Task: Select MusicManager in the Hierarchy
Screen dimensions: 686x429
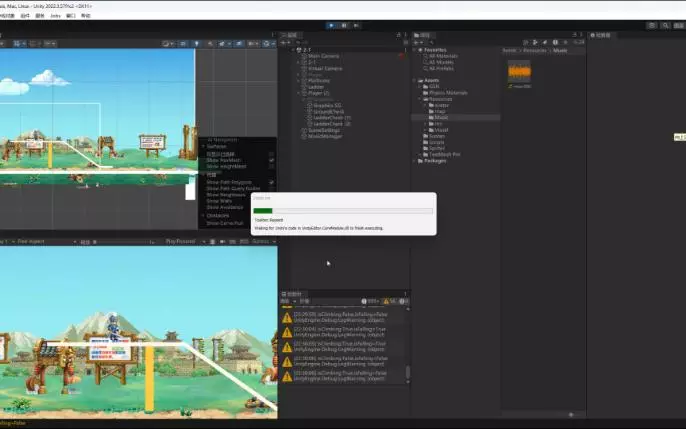Action: click(x=325, y=136)
